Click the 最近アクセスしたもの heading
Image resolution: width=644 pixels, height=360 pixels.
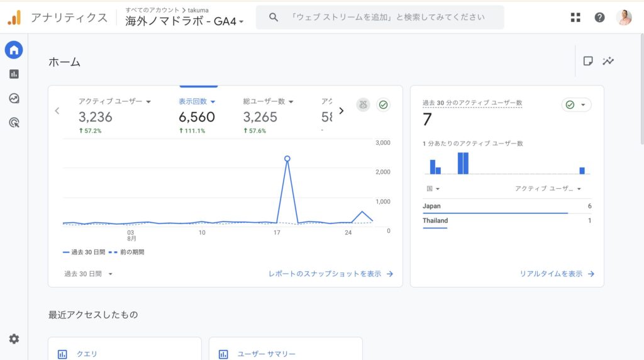tap(93, 315)
